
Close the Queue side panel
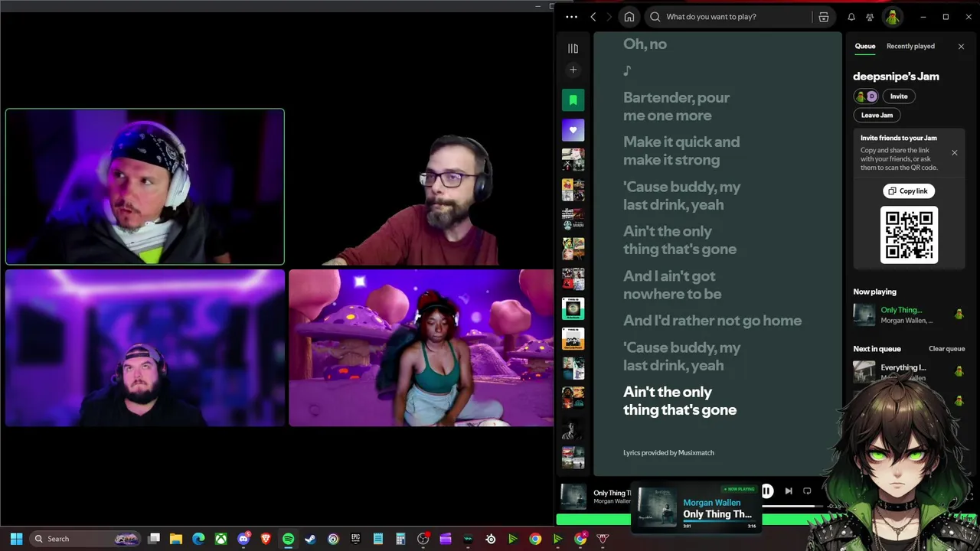(x=961, y=47)
